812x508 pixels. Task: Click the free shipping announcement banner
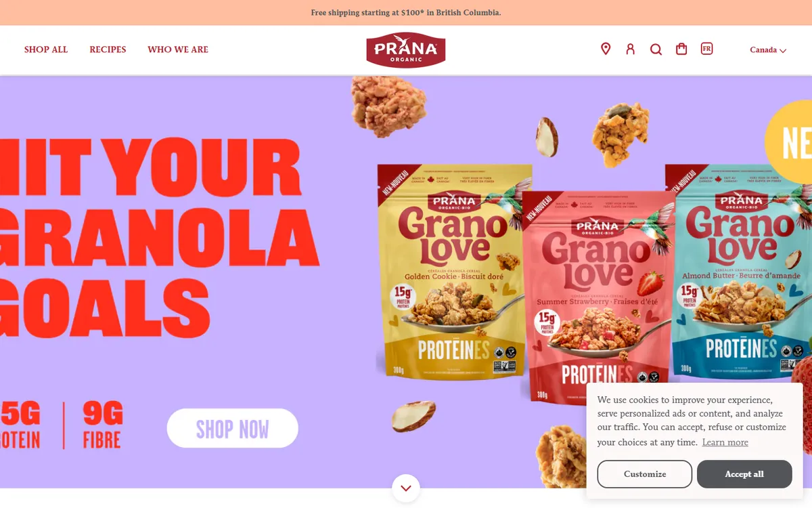point(406,13)
